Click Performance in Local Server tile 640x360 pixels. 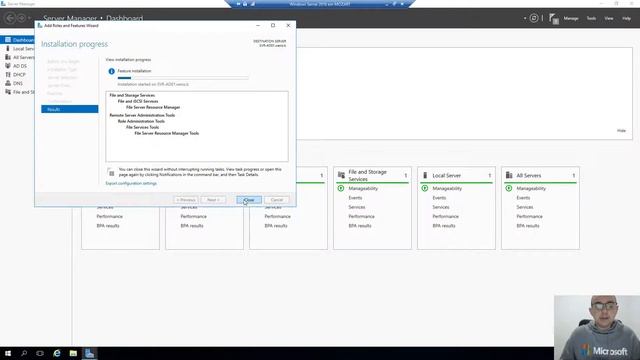(445, 216)
